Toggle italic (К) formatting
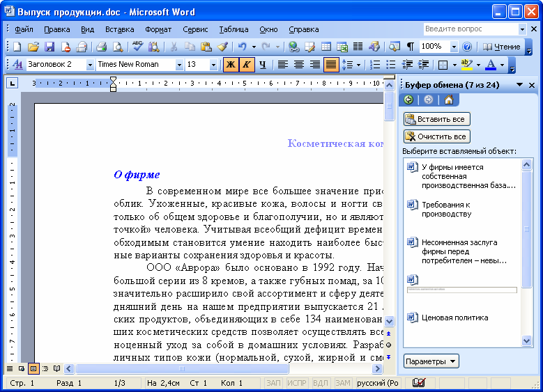This screenshot has width=543, height=392. coord(247,65)
